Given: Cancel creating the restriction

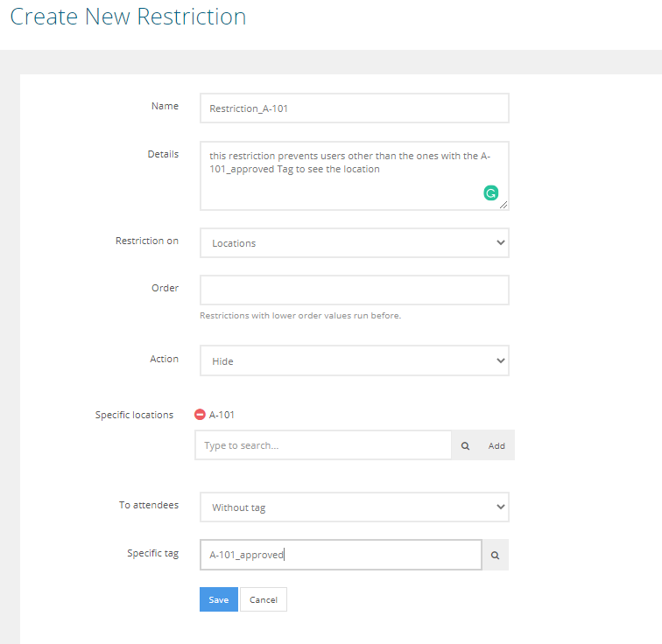Looking at the screenshot, I should (x=264, y=599).
